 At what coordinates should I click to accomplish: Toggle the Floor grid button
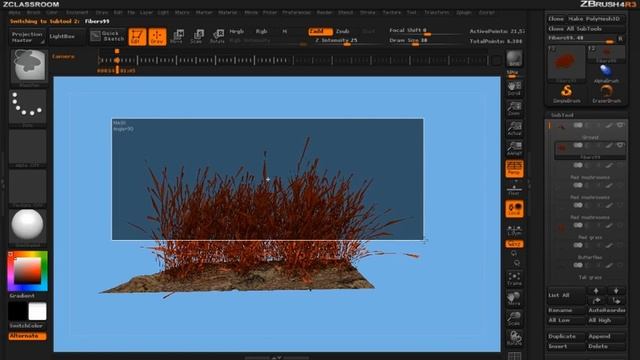(x=514, y=189)
